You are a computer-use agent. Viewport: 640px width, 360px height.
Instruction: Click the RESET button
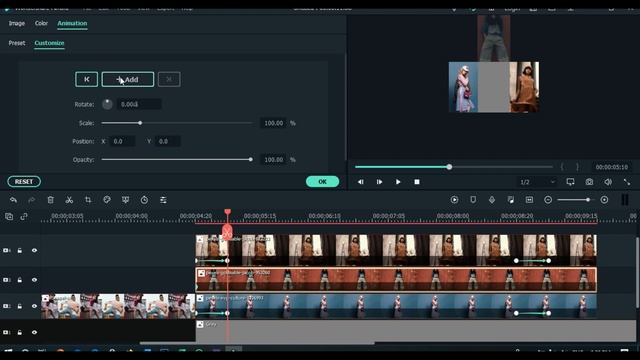tap(24, 182)
